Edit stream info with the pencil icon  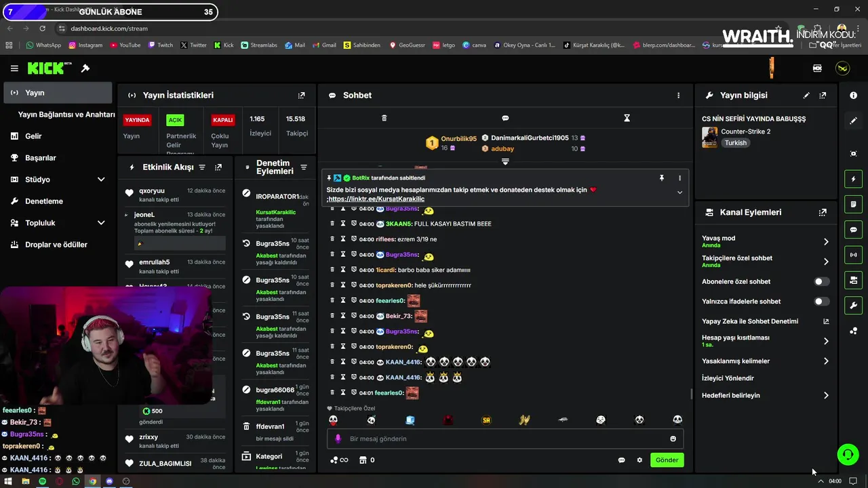[x=806, y=96]
